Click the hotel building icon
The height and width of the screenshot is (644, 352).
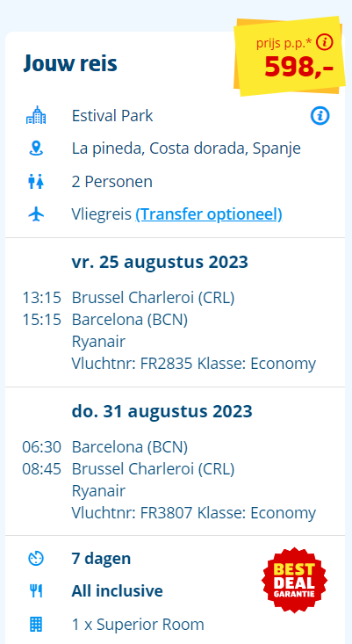36,115
